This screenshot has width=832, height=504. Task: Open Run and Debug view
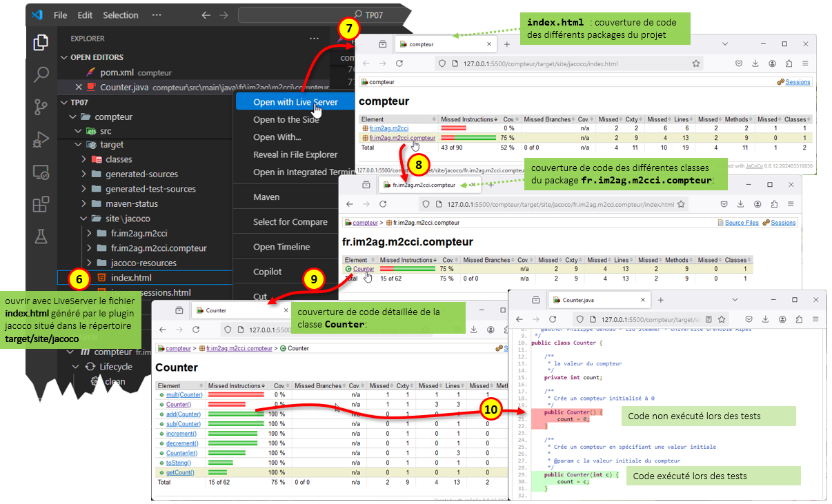[x=41, y=139]
